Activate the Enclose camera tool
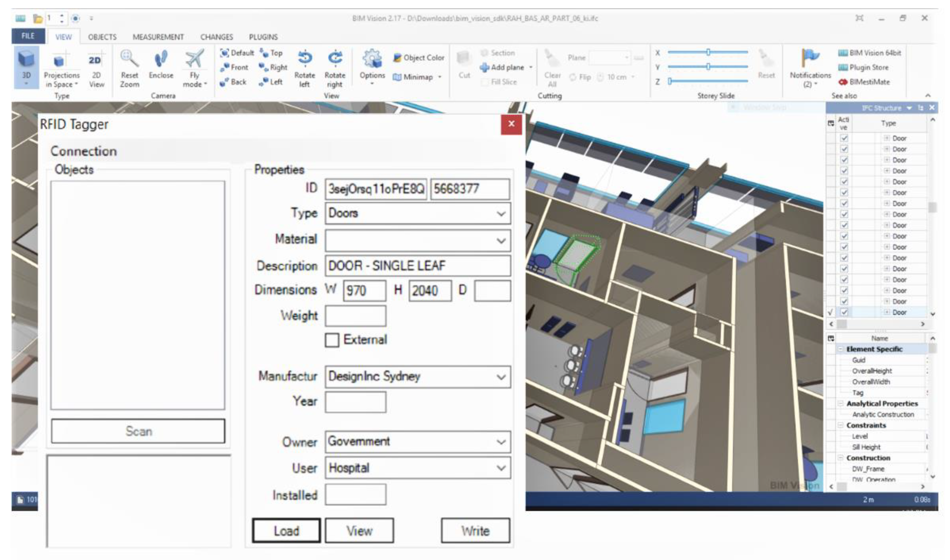The height and width of the screenshot is (560, 950). pyautogui.click(x=161, y=59)
